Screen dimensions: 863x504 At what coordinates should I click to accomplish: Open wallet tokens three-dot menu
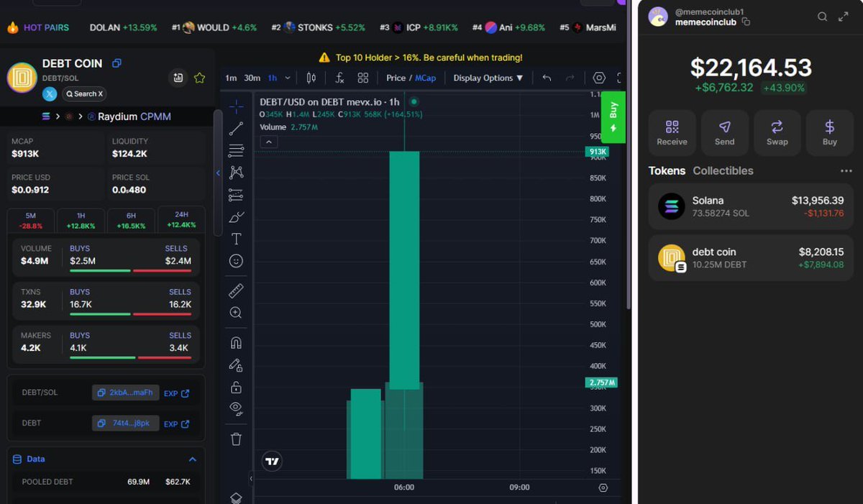click(846, 171)
